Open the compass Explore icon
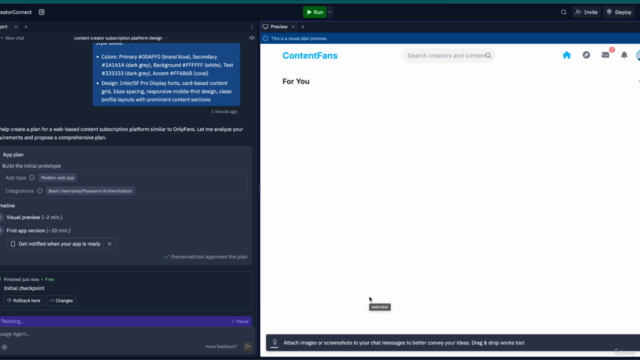 click(x=586, y=55)
